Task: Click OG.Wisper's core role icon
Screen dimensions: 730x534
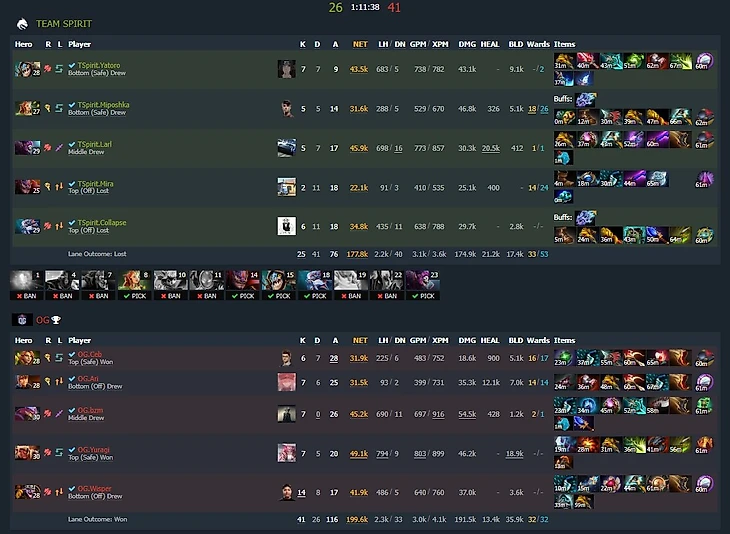Action: 47,492
